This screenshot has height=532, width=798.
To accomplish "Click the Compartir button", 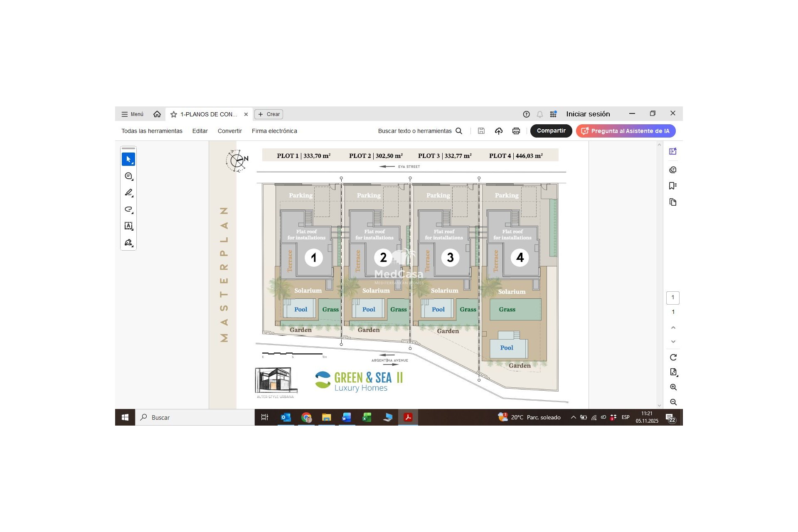I will [551, 131].
